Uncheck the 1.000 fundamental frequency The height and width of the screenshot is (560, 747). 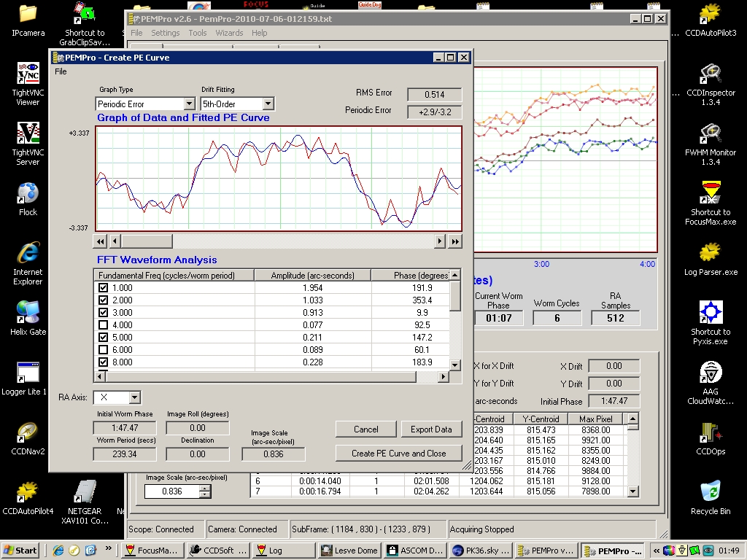103,287
